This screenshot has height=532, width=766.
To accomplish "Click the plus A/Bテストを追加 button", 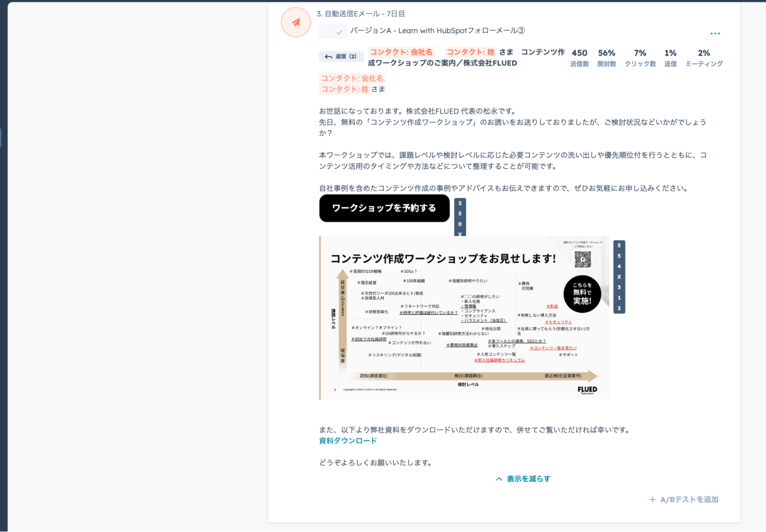I will 684,499.
